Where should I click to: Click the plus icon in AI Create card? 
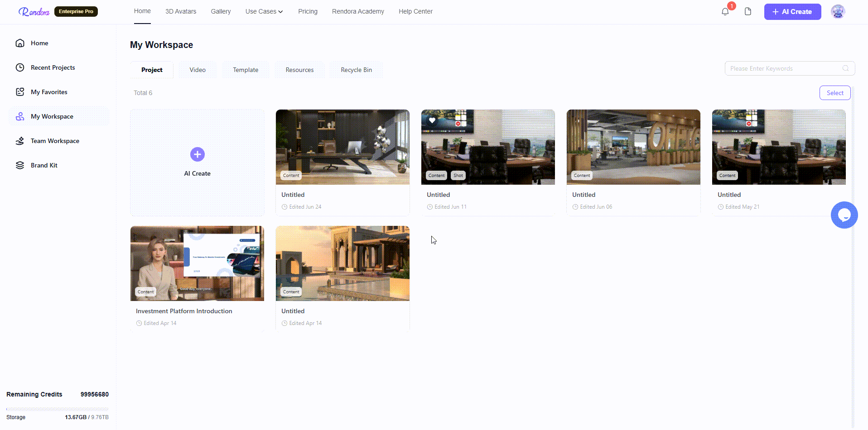(x=197, y=154)
